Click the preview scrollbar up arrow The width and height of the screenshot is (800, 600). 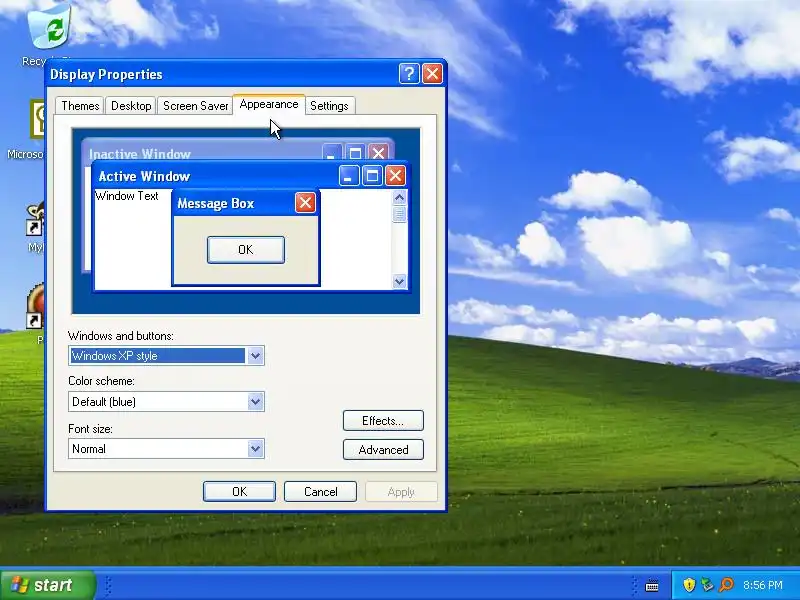click(399, 197)
